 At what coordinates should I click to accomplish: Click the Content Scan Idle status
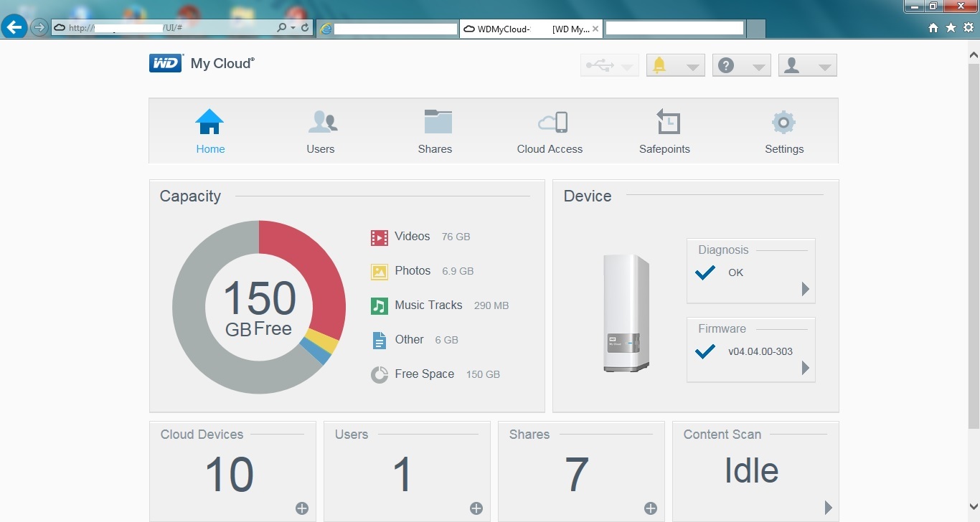point(751,470)
